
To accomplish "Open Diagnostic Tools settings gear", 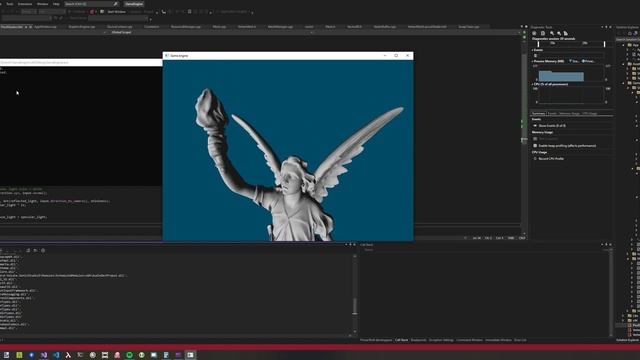I will [x=535, y=33].
